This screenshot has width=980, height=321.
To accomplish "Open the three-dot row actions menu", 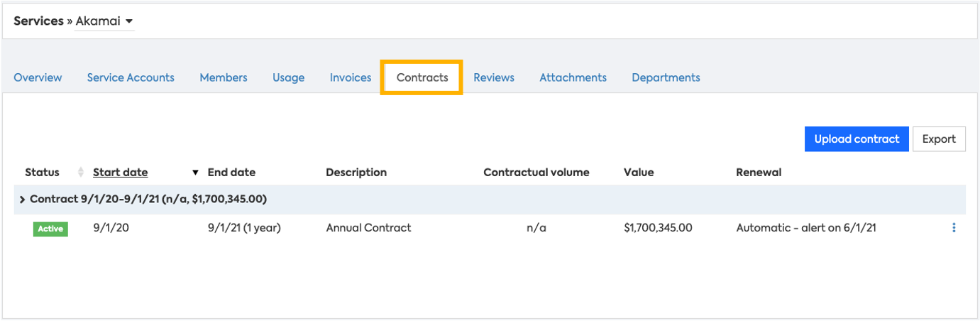I will tap(954, 228).
